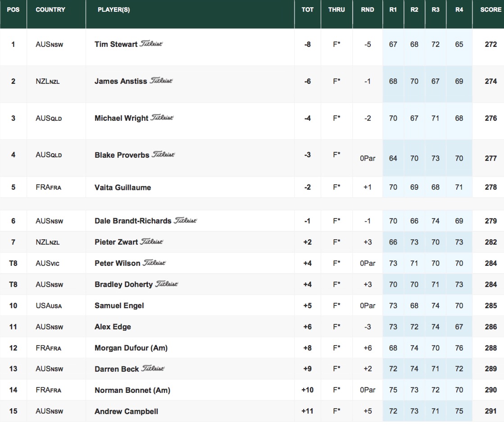
Task: Sort the table by SCORE header
Action: point(490,10)
